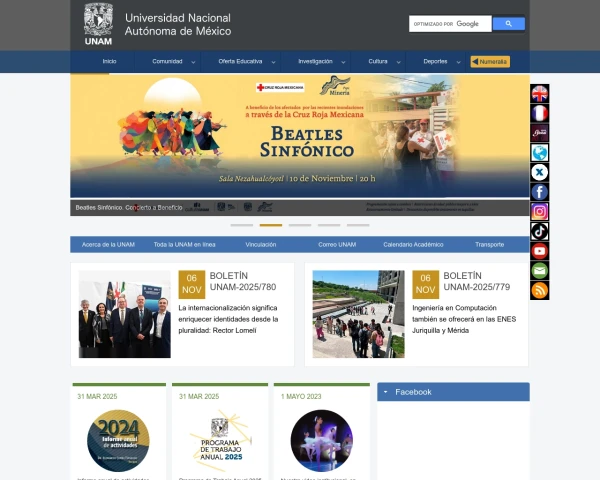Collapse the Facebook panel header

pyautogui.click(x=453, y=392)
